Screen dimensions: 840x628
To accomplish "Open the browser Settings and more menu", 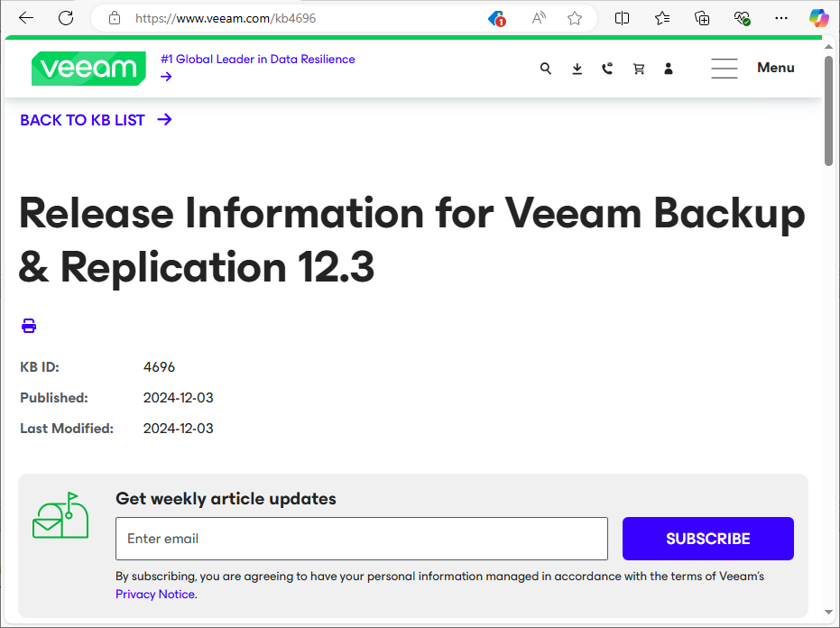I will [x=781, y=18].
